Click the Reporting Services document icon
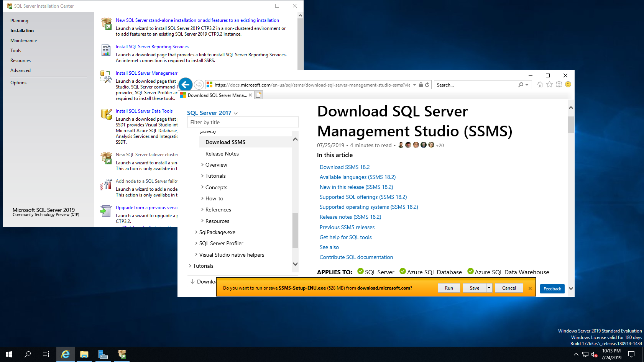This screenshot has height=362, width=644. [x=106, y=50]
